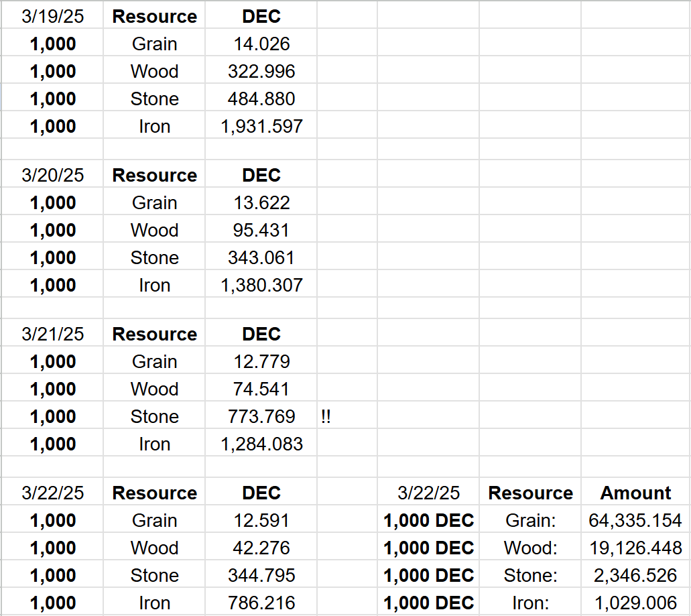Select the Iron price cell 1,380.307

(261, 285)
